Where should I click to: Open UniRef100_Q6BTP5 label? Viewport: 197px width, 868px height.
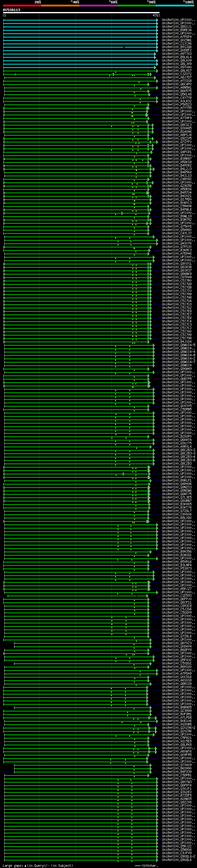(177, 379)
